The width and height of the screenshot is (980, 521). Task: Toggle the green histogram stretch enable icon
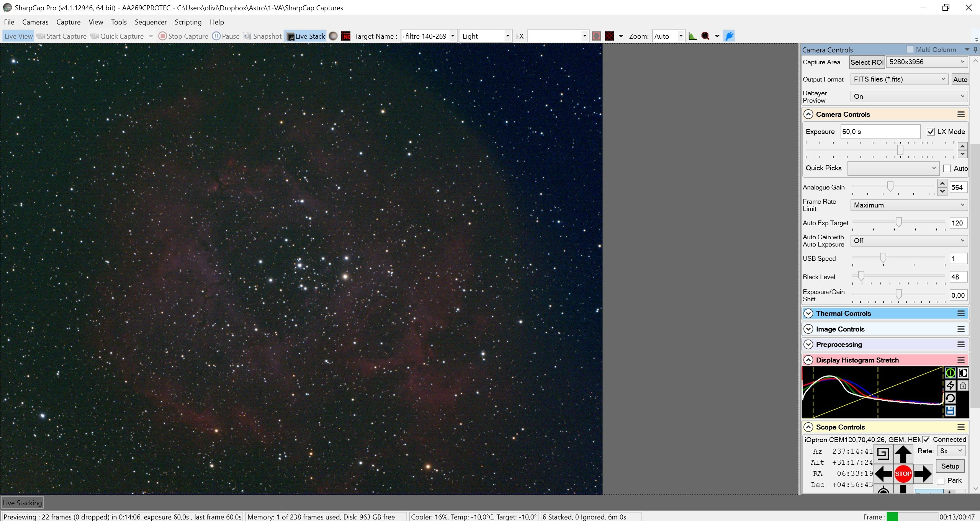tap(950, 373)
